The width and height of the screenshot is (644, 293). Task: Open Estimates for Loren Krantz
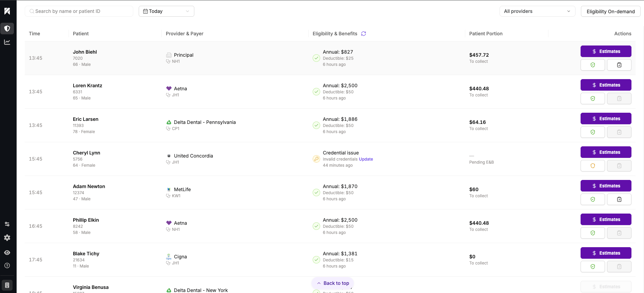coord(606,85)
